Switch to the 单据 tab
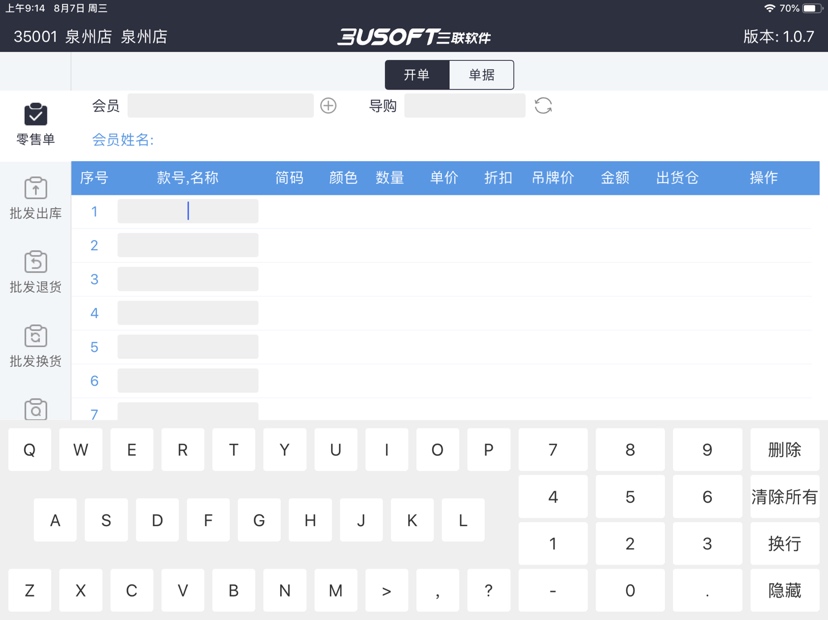The width and height of the screenshot is (828, 620). (481, 75)
